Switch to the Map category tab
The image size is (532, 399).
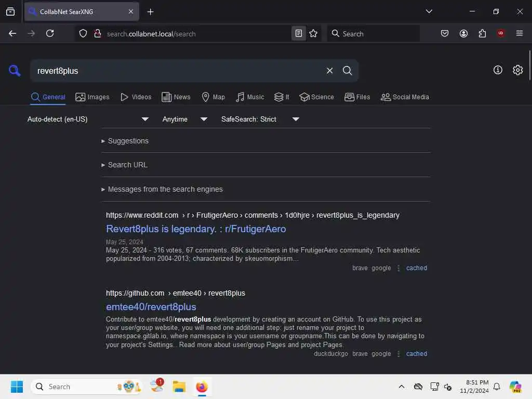click(x=213, y=97)
